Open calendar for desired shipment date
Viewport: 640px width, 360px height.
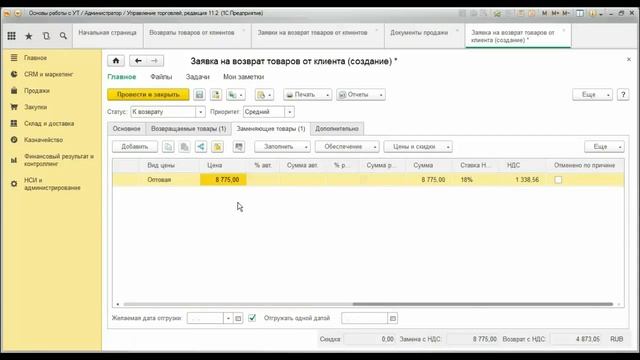coord(238,318)
